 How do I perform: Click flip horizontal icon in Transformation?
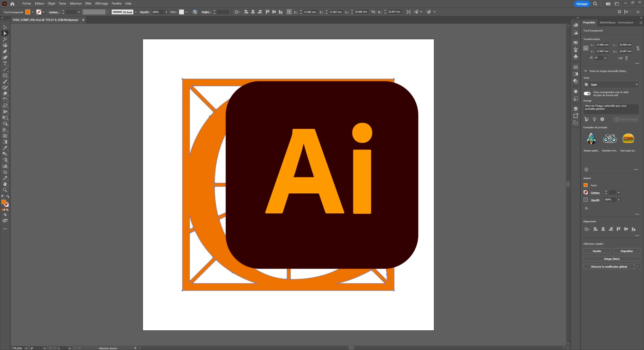click(620, 58)
